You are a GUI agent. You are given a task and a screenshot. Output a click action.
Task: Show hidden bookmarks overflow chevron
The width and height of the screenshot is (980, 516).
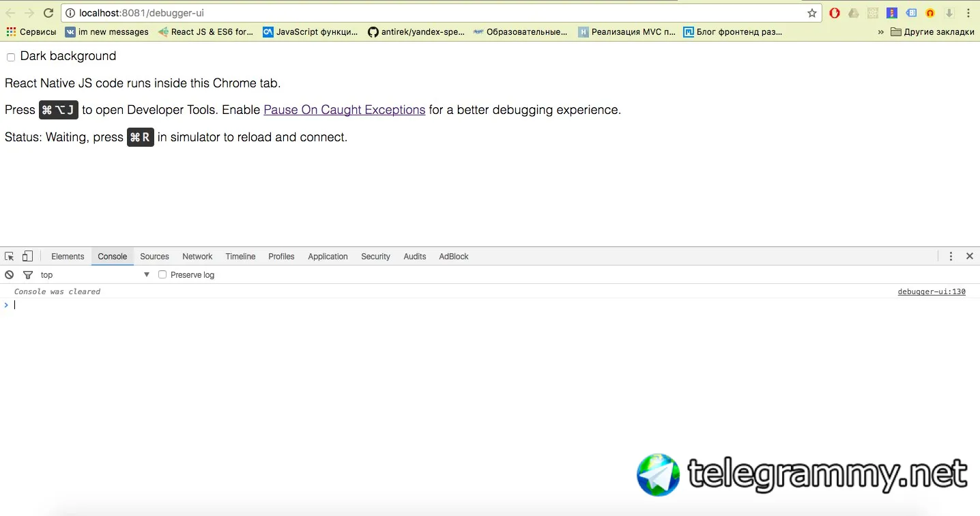coord(880,32)
